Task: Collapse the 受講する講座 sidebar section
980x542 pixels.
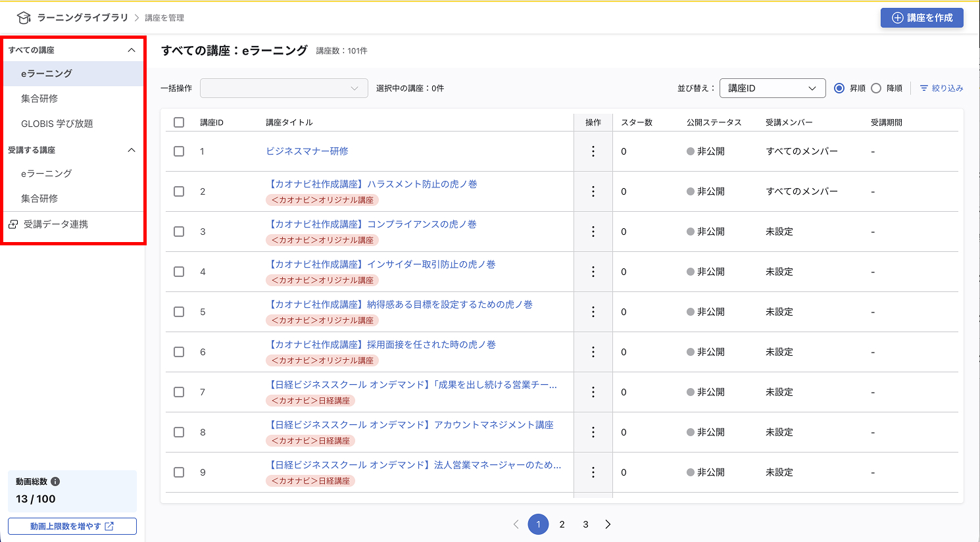Action: tap(132, 150)
